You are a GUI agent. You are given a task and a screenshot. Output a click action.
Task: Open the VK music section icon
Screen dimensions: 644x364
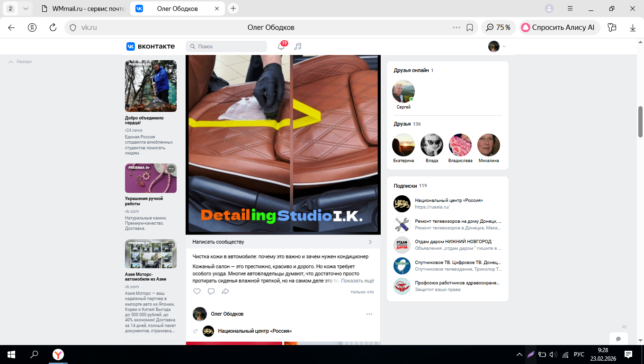[x=297, y=46]
